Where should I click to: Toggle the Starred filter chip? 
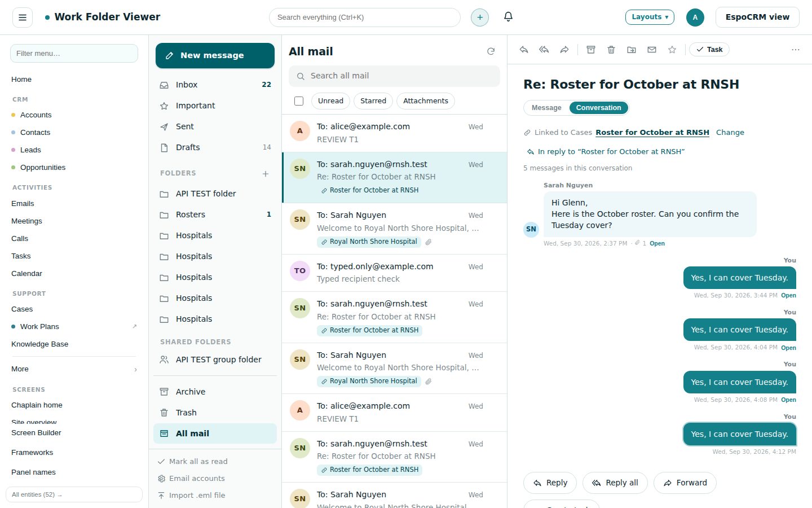click(x=373, y=101)
